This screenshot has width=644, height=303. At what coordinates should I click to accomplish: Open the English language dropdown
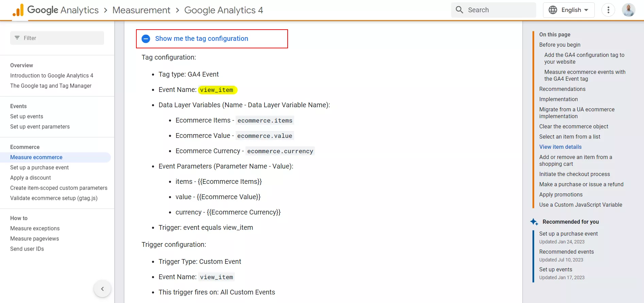[x=569, y=10]
